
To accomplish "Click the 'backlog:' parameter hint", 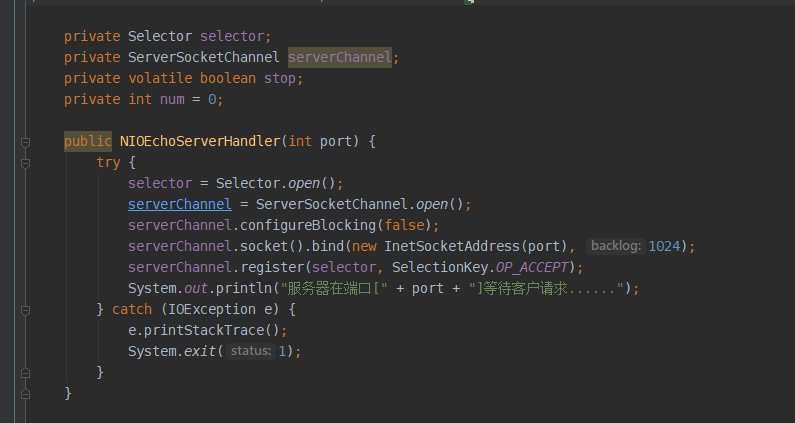I will [x=616, y=246].
